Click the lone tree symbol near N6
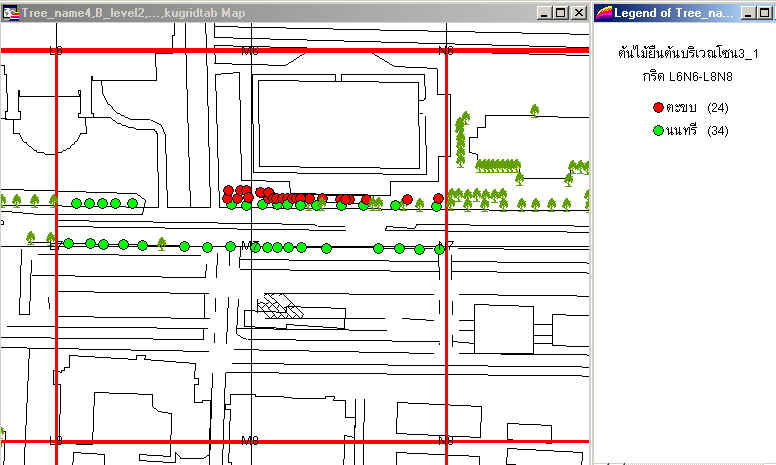 pos(533,110)
